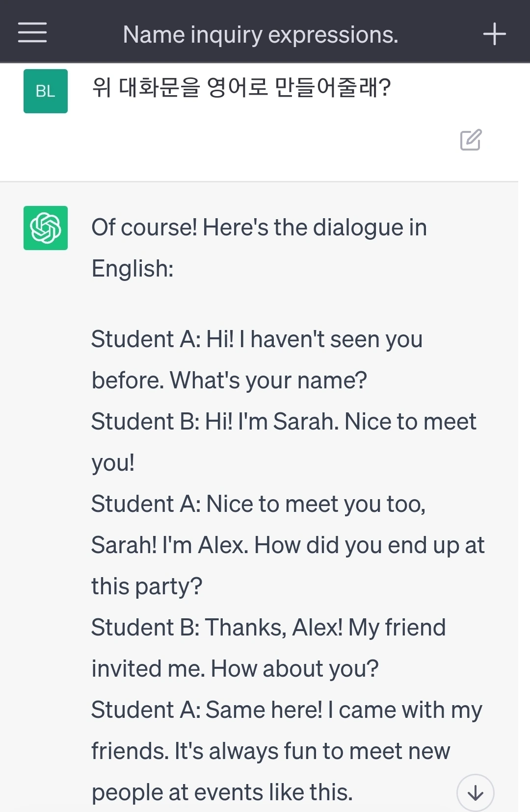Start a new chat with plus icon
Viewport: 530px width, 812px height.
494,34
